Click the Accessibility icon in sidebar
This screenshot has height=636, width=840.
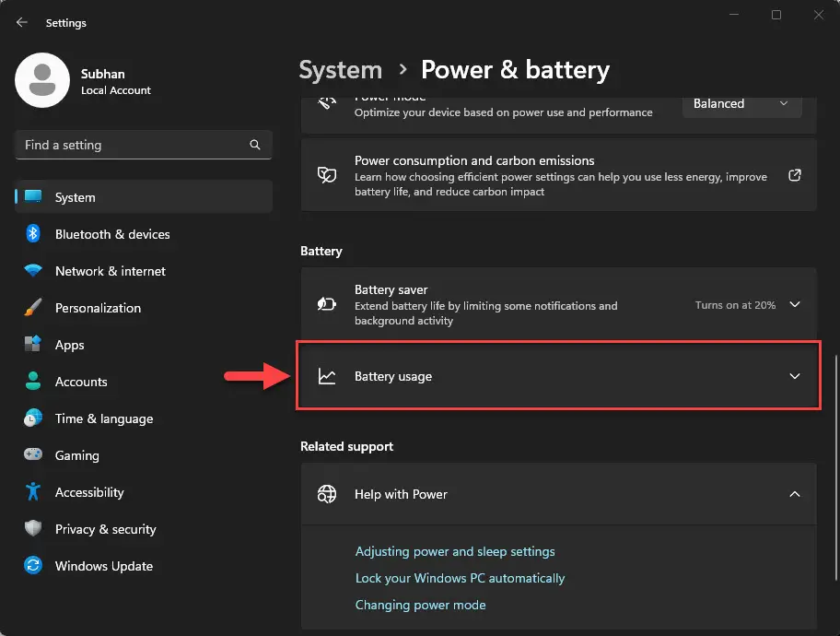coord(33,492)
